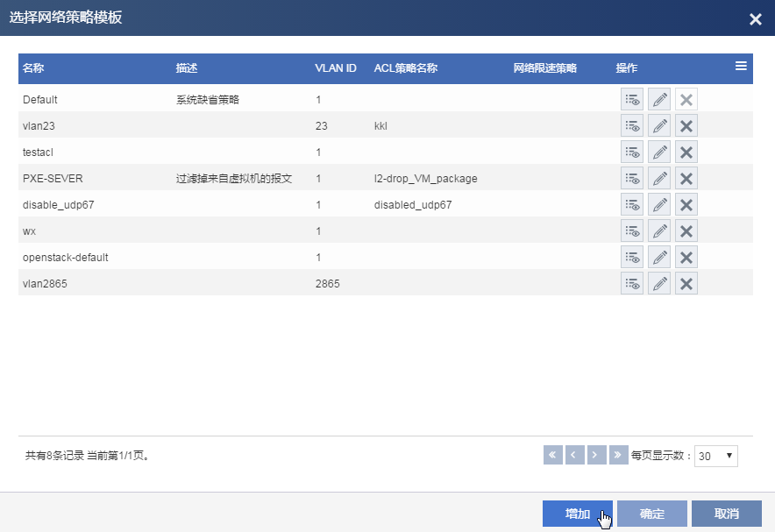Image resolution: width=775 pixels, height=532 pixels.
Task: View details of the Default template
Action: click(x=632, y=100)
